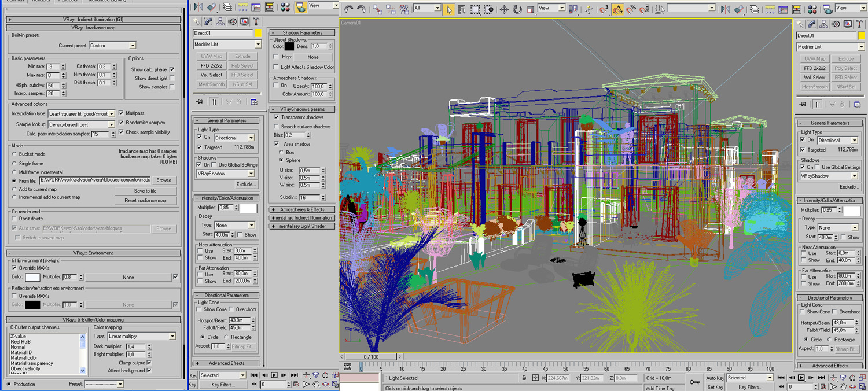Viewport: 868px width, 391px height.
Task: Enable the Don't delete checkbox
Action: pyautogui.click(x=14, y=219)
